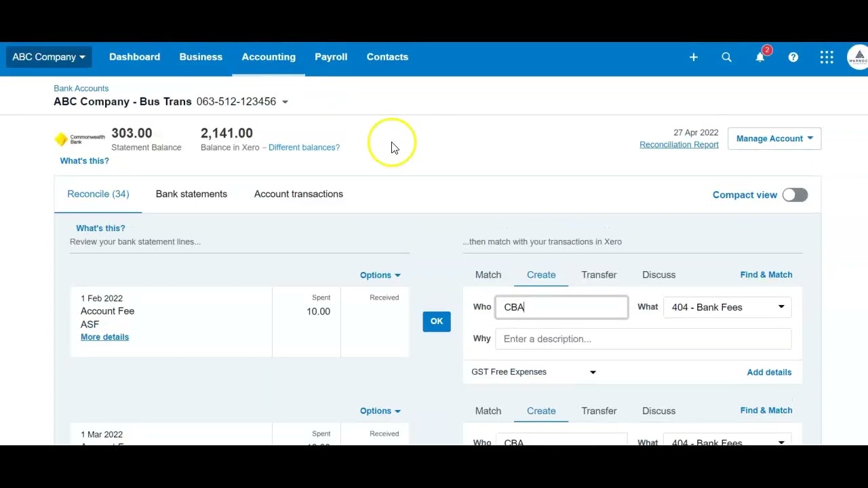Open the search magnifier icon
868x488 pixels.
pyautogui.click(x=726, y=58)
